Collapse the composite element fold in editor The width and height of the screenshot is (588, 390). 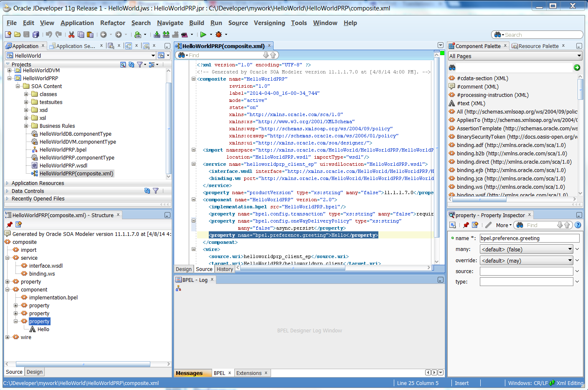click(193, 79)
